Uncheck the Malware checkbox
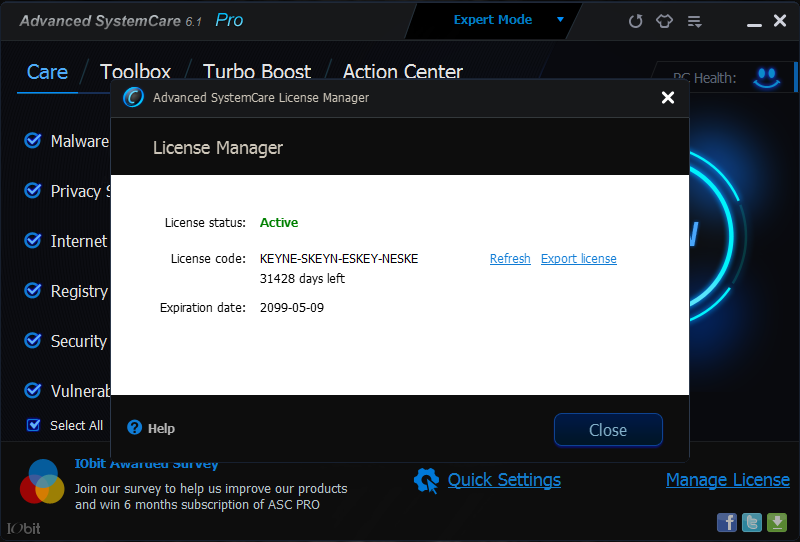The height and width of the screenshot is (542, 800). tap(33, 140)
